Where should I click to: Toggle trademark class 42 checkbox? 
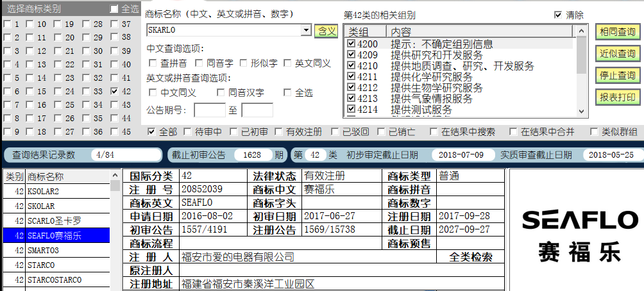point(115,92)
